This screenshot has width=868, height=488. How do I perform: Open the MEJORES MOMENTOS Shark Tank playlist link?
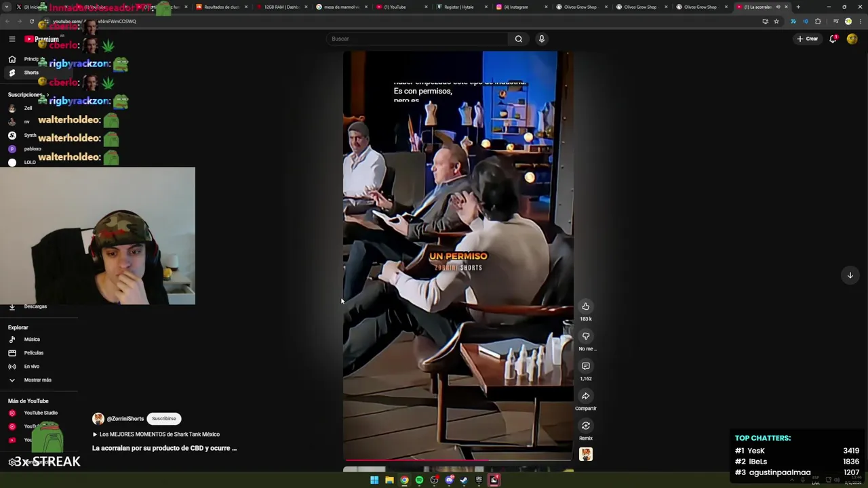point(156,434)
